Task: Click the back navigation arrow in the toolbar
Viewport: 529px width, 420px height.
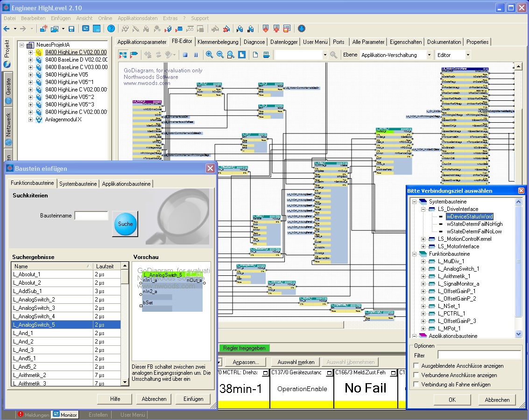Action: [7, 29]
